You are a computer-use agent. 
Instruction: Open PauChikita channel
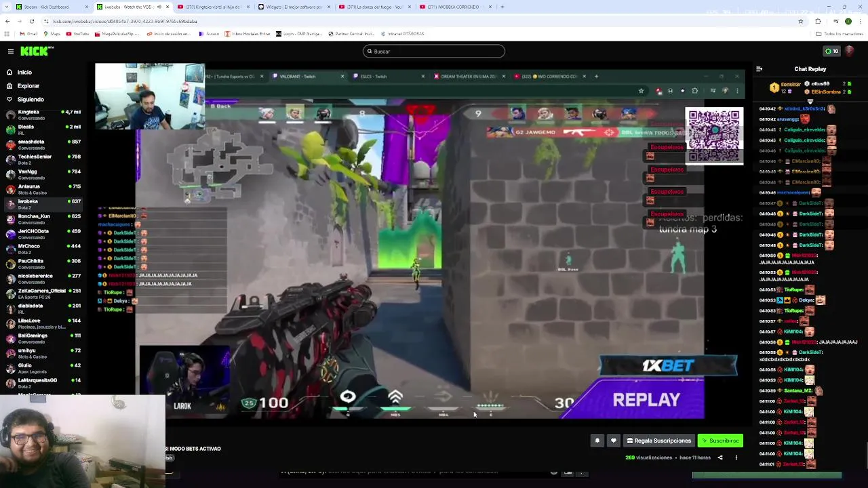[x=43, y=264]
